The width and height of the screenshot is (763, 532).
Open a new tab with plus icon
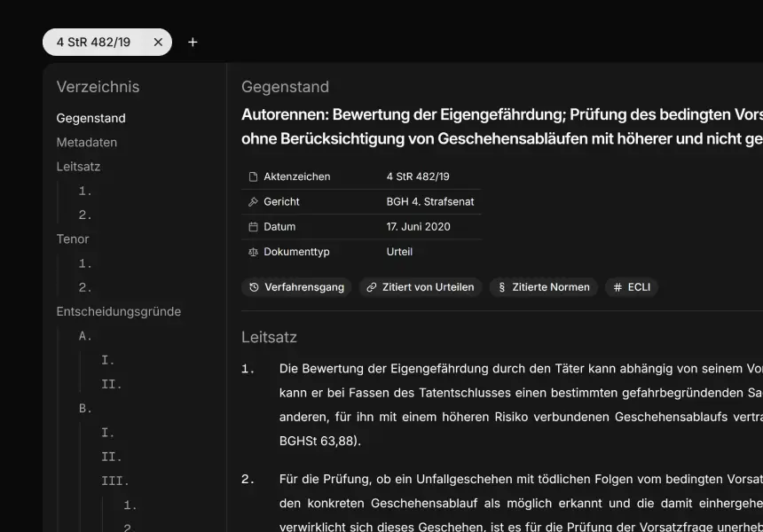(x=193, y=43)
